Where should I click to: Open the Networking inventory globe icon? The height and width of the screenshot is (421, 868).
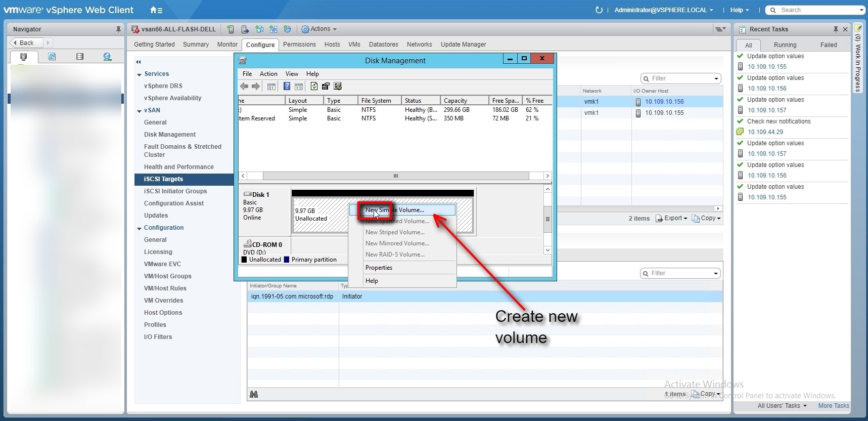tap(107, 57)
